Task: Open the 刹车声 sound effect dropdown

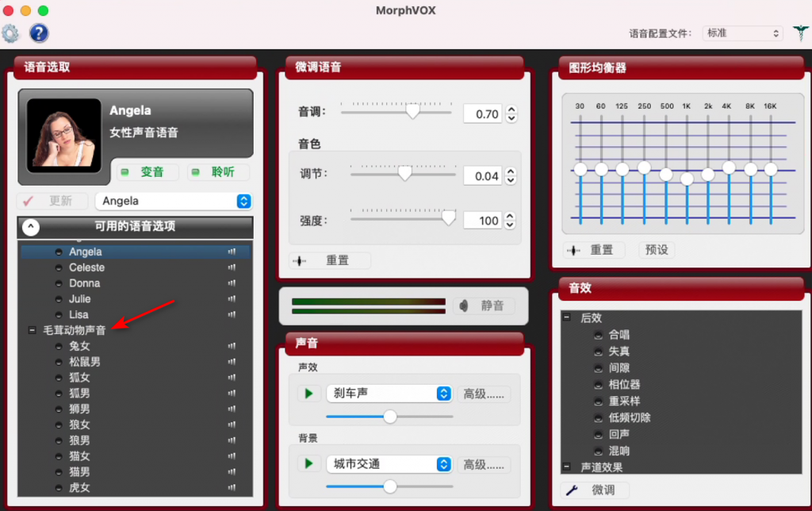Action: 389,394
